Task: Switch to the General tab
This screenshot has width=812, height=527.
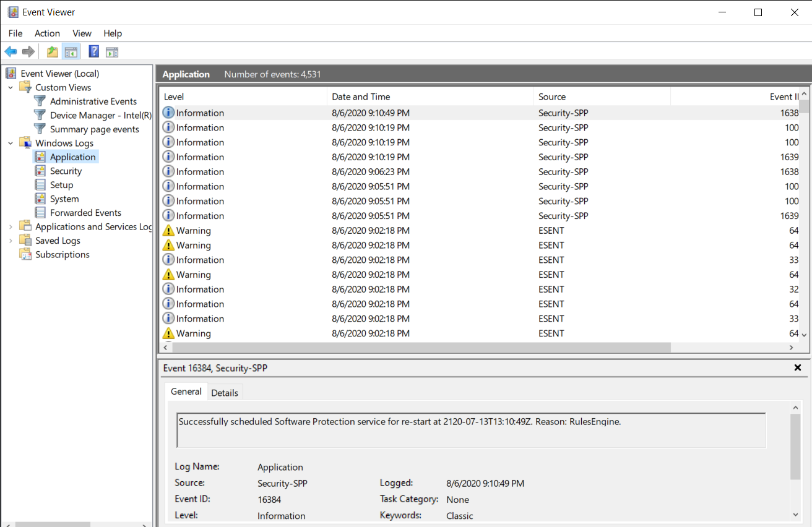Action: tap(186, 392)
